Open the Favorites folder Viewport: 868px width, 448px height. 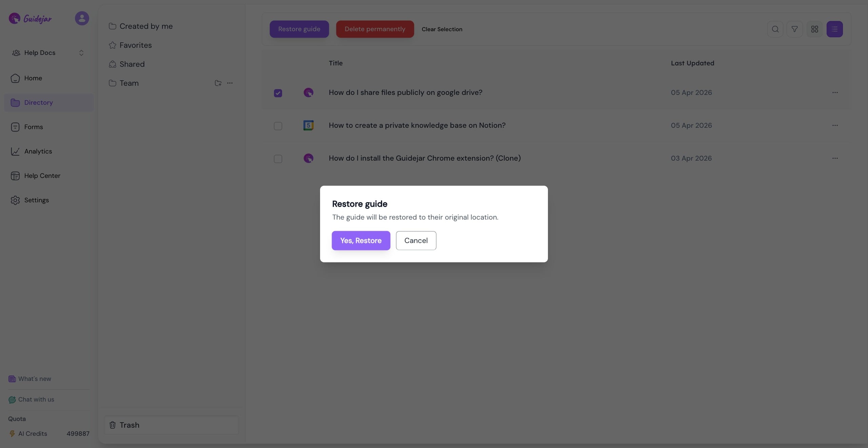pyautogui.click(x=135, y=45)
